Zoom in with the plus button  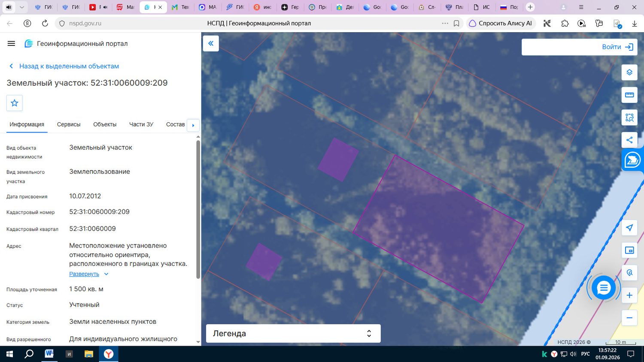[x=629, y=295]
